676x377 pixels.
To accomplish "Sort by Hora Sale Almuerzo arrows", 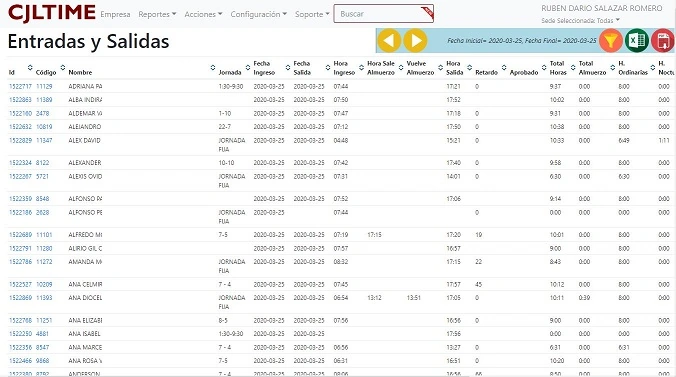I will [x=401, y=67].
